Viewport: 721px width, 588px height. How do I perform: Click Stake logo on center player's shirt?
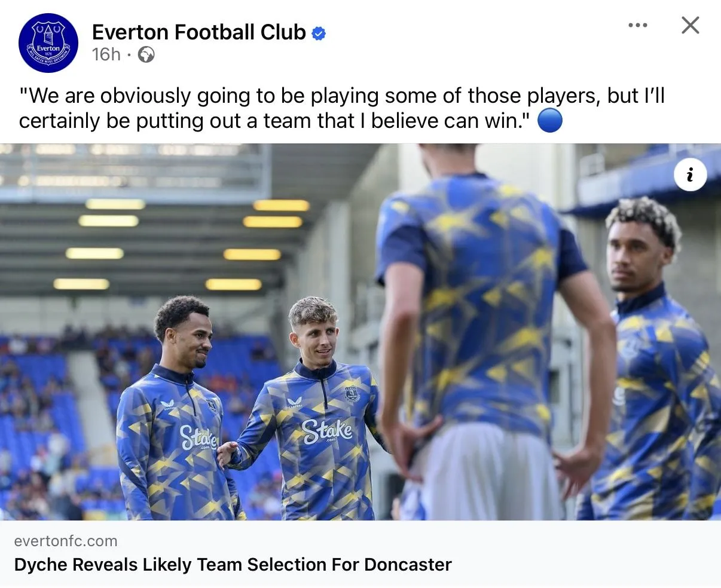click(x=326, y=431)
